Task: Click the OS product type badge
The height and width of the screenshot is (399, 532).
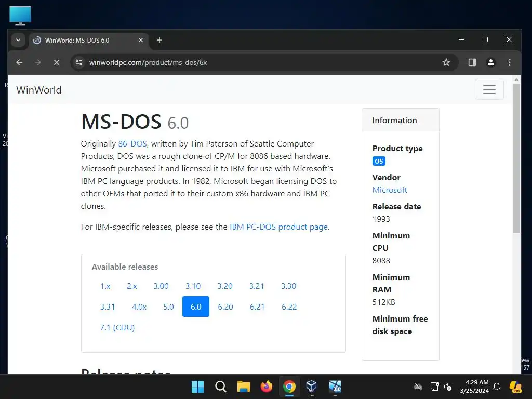Action: pyautogui.click(x=379, y=161)
